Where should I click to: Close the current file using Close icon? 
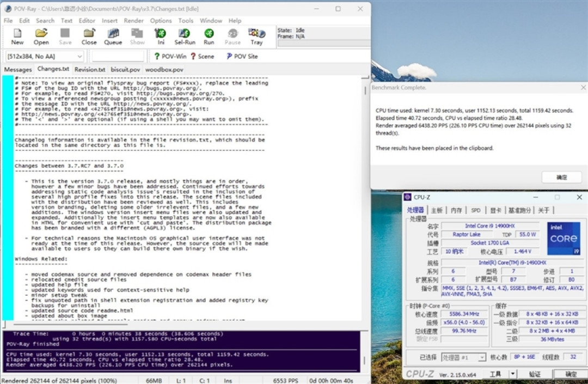89,36
